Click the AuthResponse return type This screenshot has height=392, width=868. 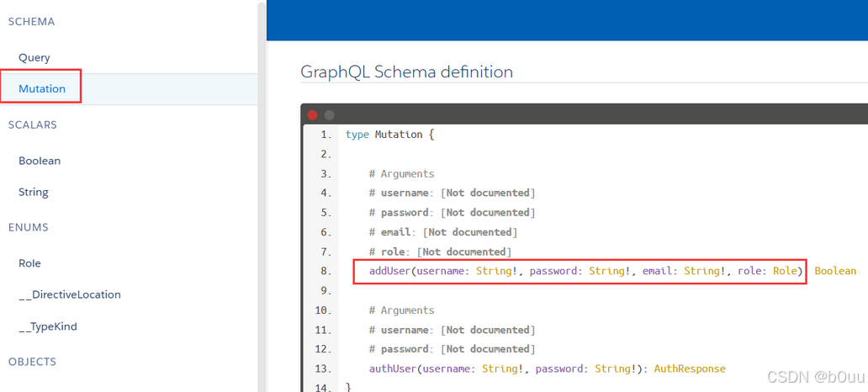tap(690, 368)
